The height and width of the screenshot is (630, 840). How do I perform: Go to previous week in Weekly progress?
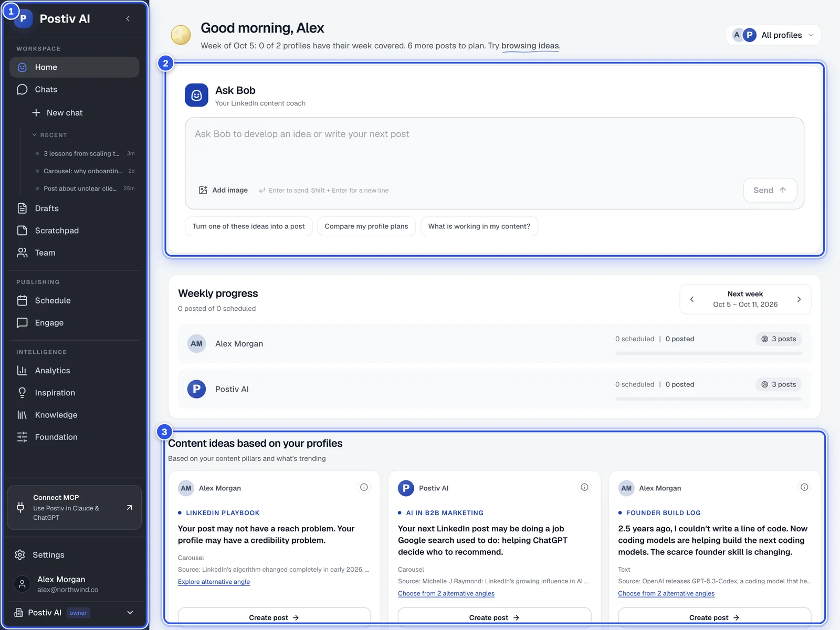click(x=692, y=299)
